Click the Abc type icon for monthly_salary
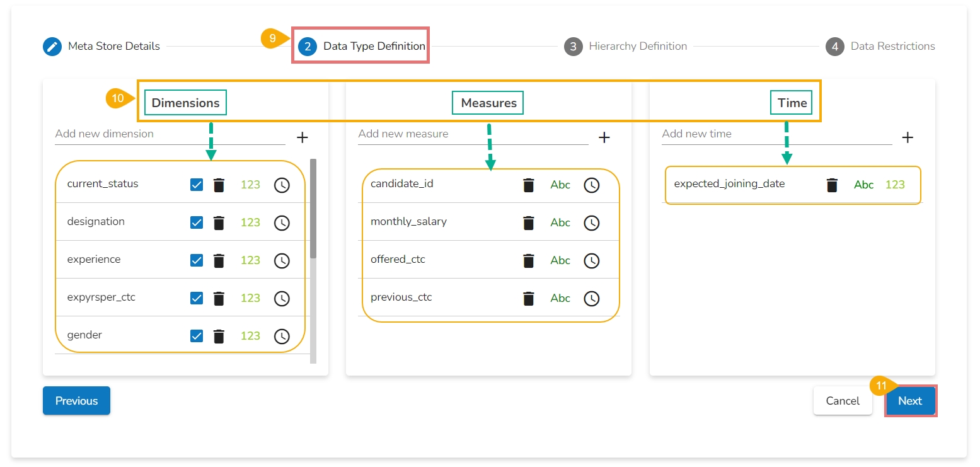This screenshot has height=467, width=980. point(560,223)
